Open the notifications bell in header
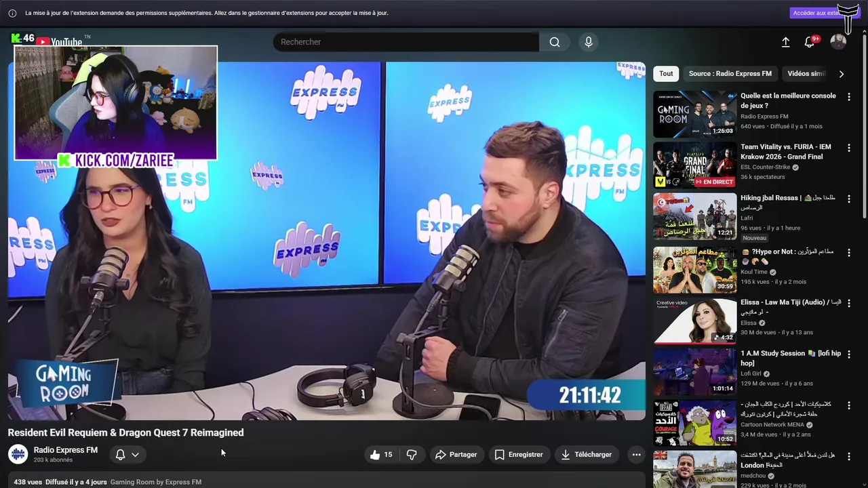The height and width of the screenshot is (488, 868). click(x=810, y=42)
